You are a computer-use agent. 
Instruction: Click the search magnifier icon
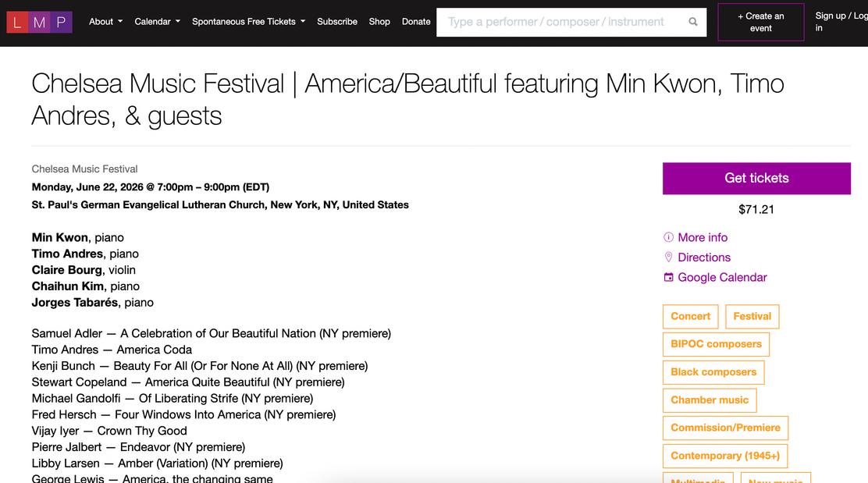pos(692,22)
